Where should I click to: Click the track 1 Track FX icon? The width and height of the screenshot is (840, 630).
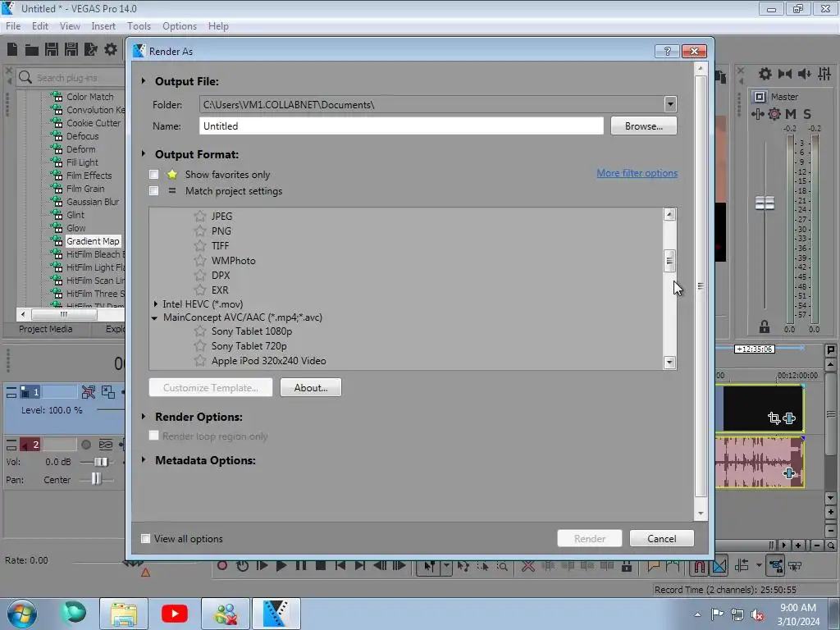coord(89,392)
